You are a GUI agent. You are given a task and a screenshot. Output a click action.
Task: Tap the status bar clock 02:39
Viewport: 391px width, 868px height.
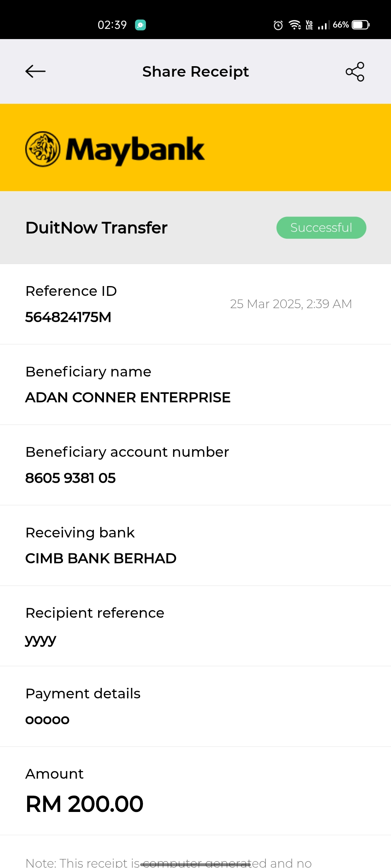[x=112, y=25]
